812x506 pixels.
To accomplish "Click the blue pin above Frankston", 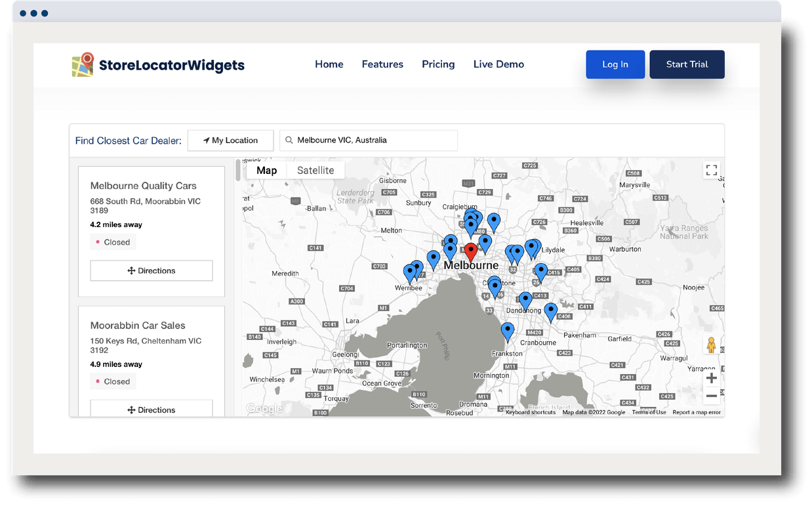I will point(508,331).
